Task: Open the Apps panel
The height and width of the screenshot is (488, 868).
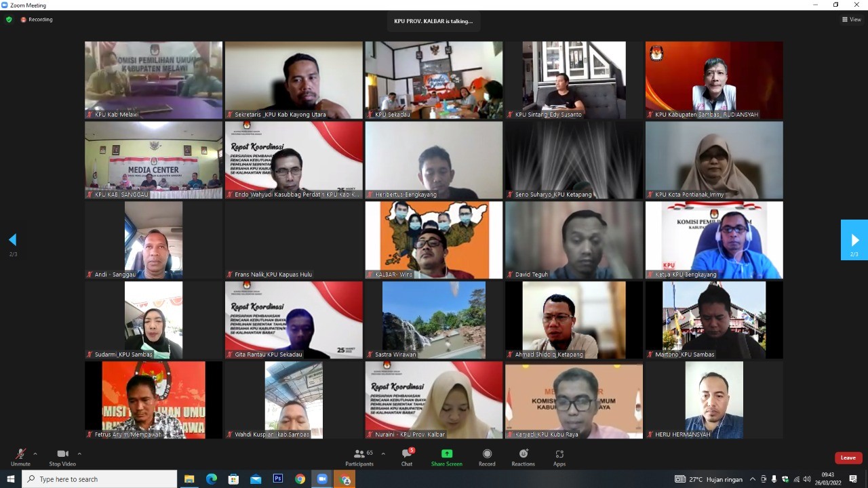Action: (559, 455)
